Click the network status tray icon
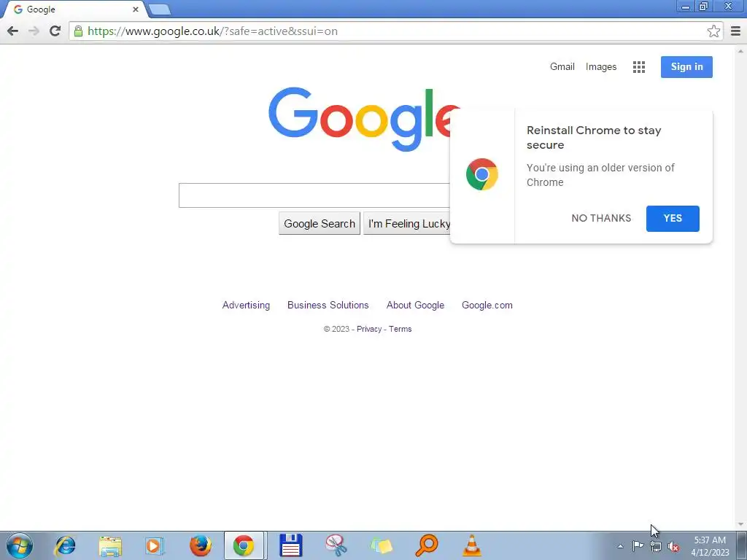This screenshot has width=747, height=560. [x=656, y=546]
